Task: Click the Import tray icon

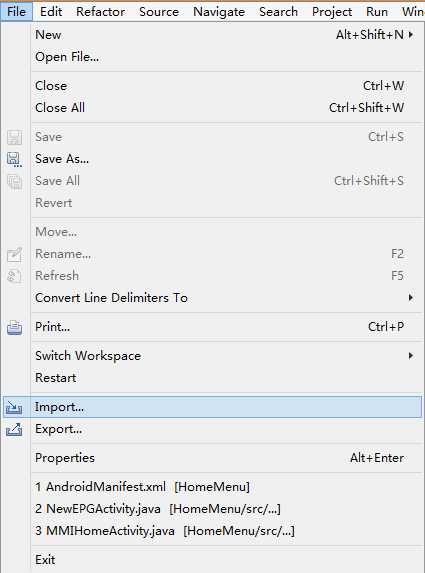Action: point(14,407)
